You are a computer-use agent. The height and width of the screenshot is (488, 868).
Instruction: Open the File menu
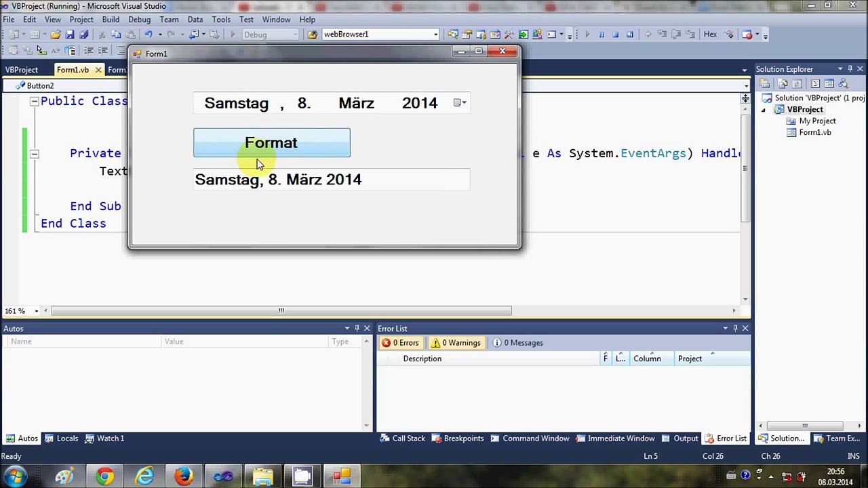point(9,20)
